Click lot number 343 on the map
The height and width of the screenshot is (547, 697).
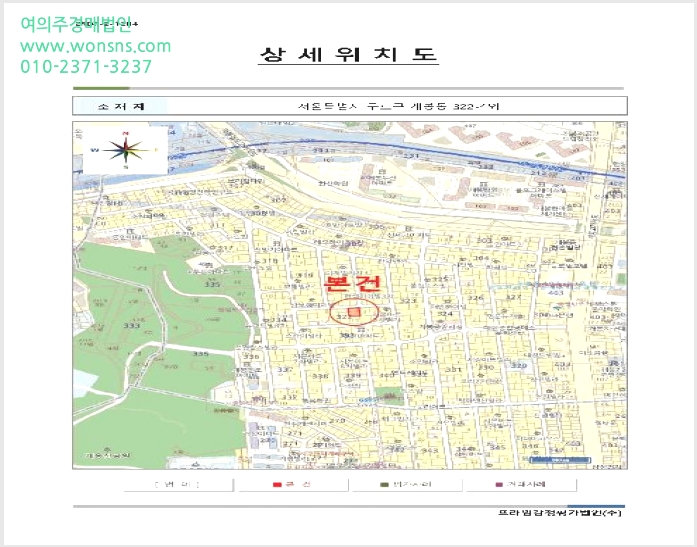(x=429, y=450)
